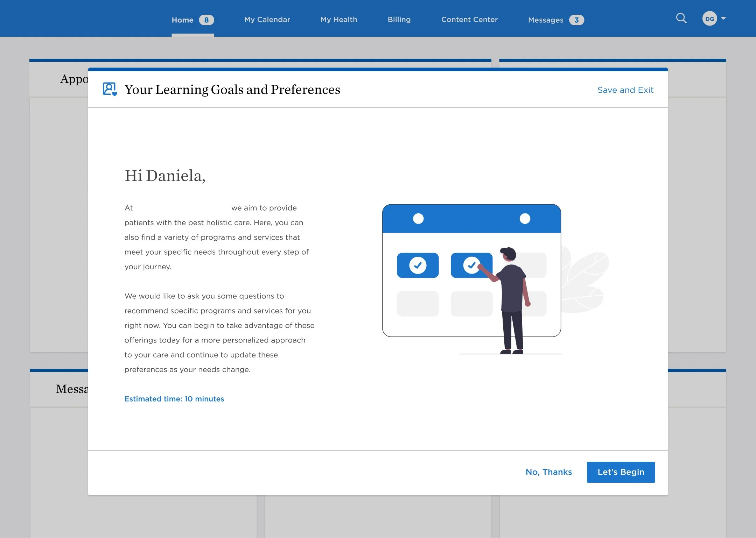The image size is (756, 538).
Task: Click the DG profile avatar
Action: (709, 19)
